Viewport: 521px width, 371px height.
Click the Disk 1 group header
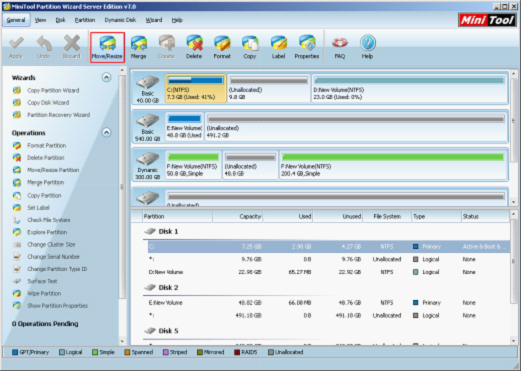[161, 231]
